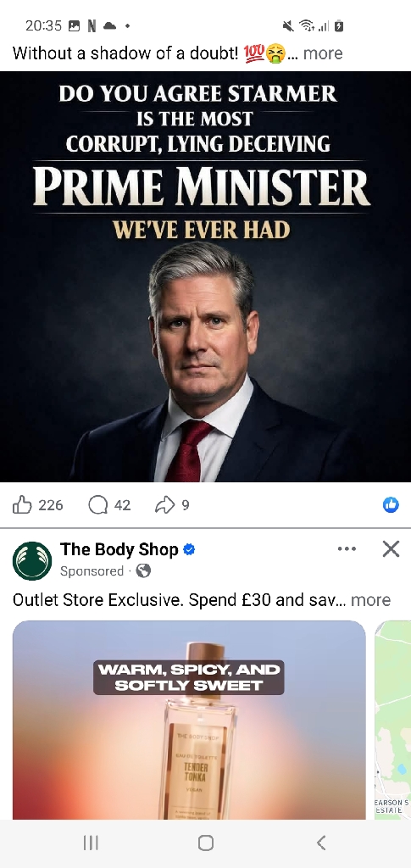Tap Android recent apps button

tap(91, 843)
